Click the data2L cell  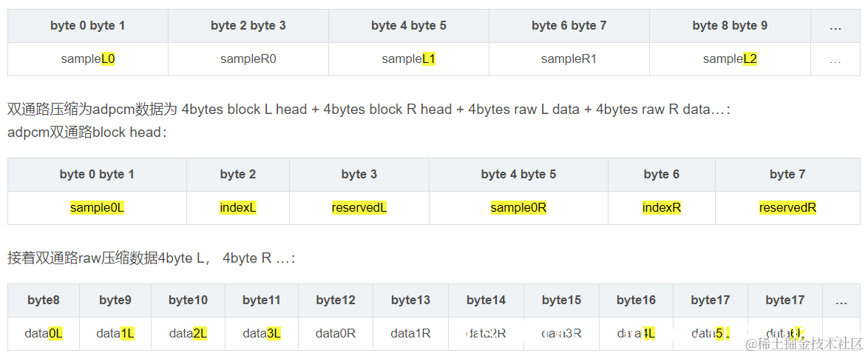189,333
